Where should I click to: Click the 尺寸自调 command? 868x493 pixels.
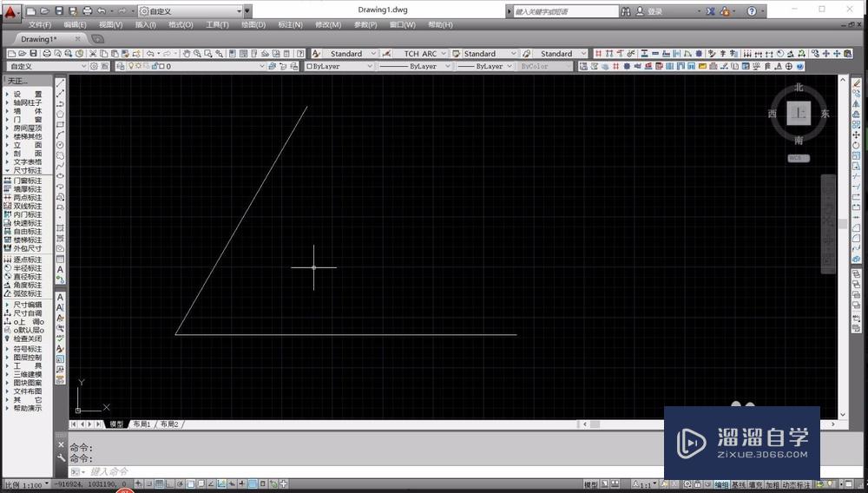tap(23, 313)
